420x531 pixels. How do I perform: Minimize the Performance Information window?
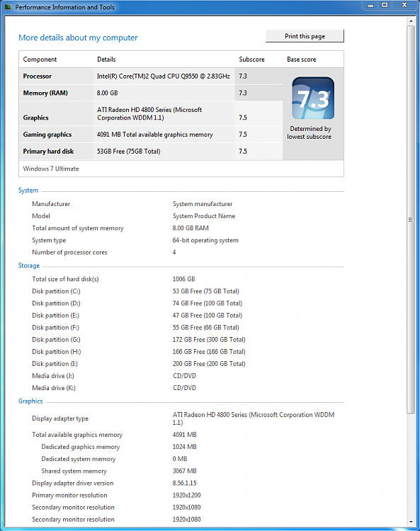pyautogui.click(x=370, y=5)
